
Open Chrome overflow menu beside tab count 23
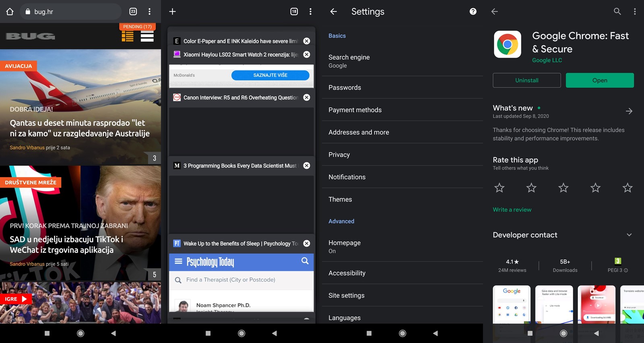click(x=149, y=12)
